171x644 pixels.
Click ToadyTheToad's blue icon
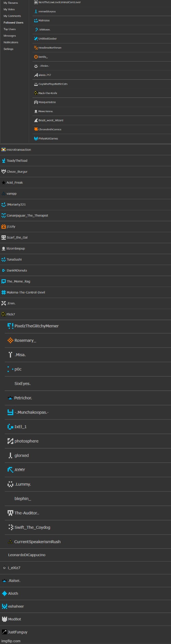pyautogui.click(x=3, y=160)
